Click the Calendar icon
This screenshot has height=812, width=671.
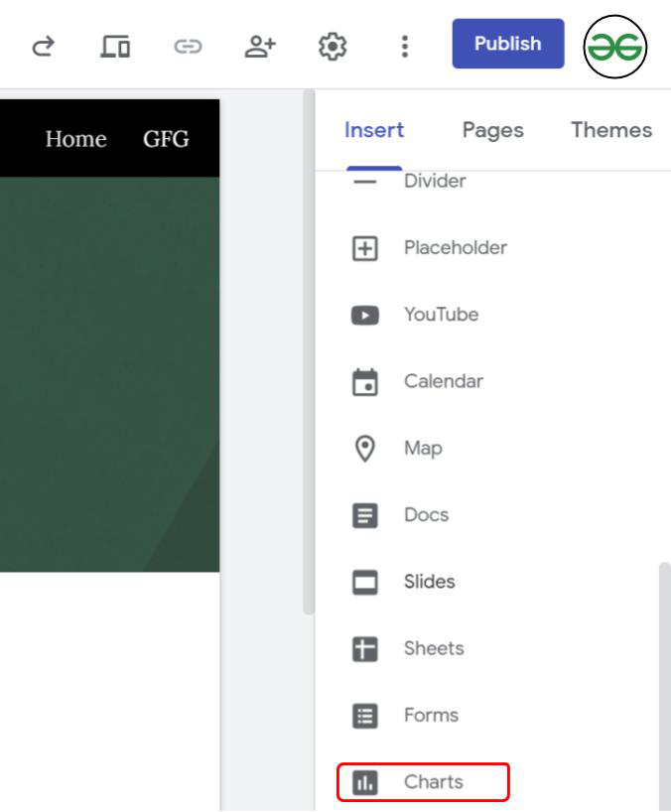coord(365,382)
